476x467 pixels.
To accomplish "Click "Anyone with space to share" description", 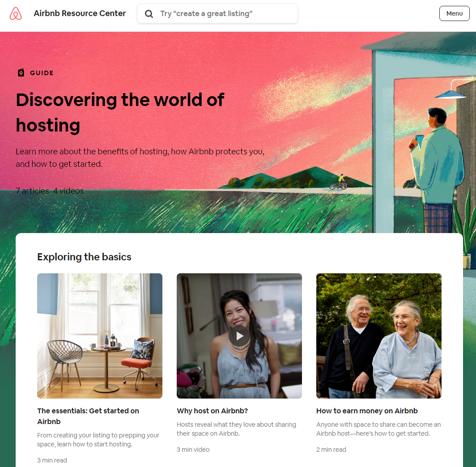I will [378, 429].
